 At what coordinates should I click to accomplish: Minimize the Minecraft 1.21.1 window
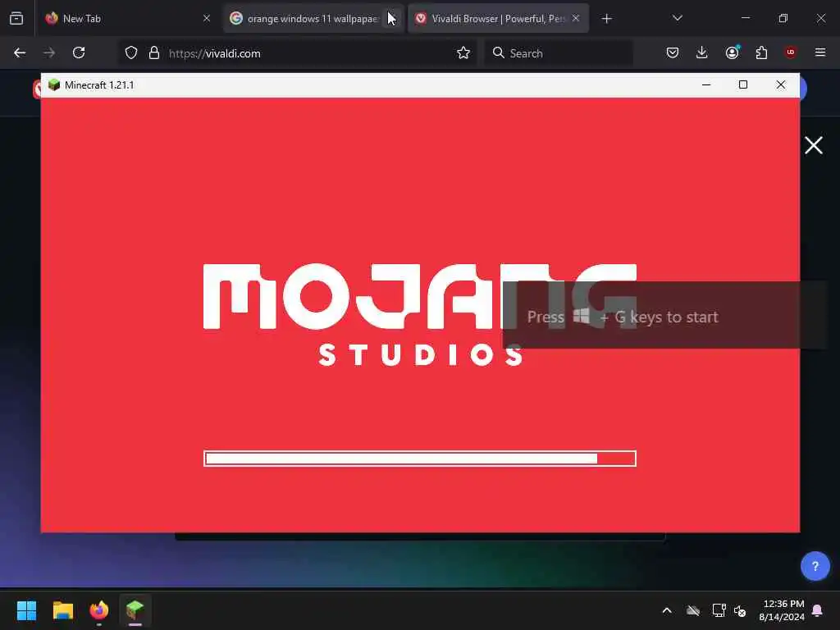pos(706,84)
